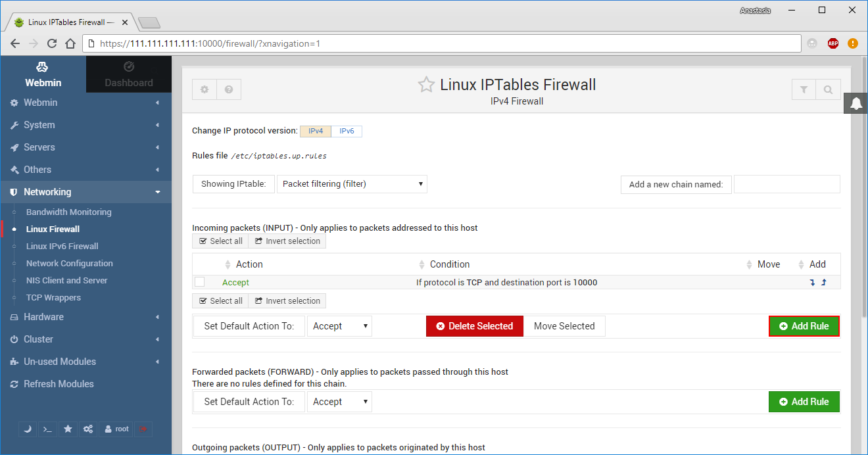Click the gears configuration icon in the footer

point(88,429)
